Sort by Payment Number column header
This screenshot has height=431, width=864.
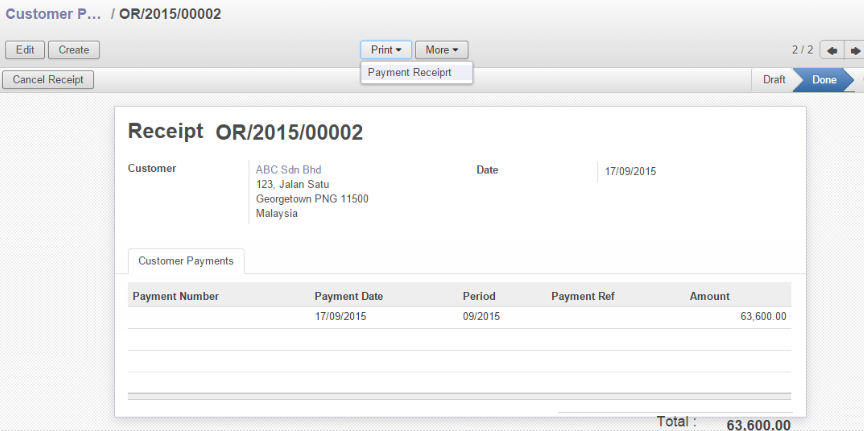coord(176,296)
